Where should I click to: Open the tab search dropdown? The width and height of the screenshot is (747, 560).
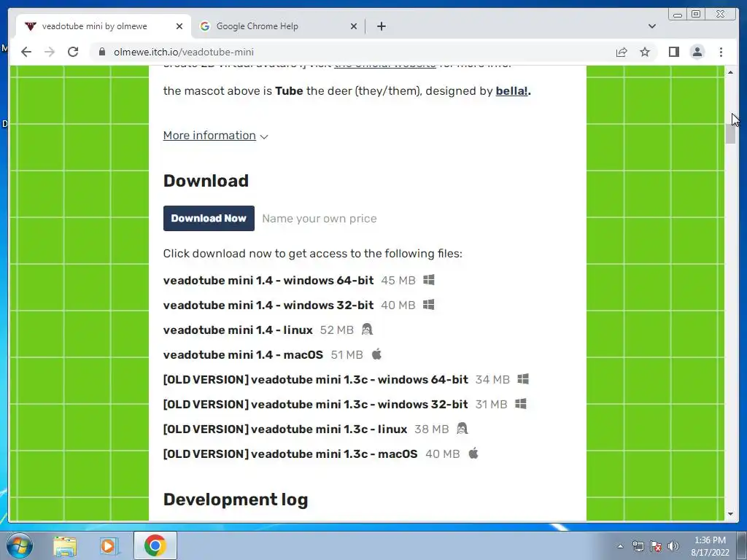coord(652,26)
